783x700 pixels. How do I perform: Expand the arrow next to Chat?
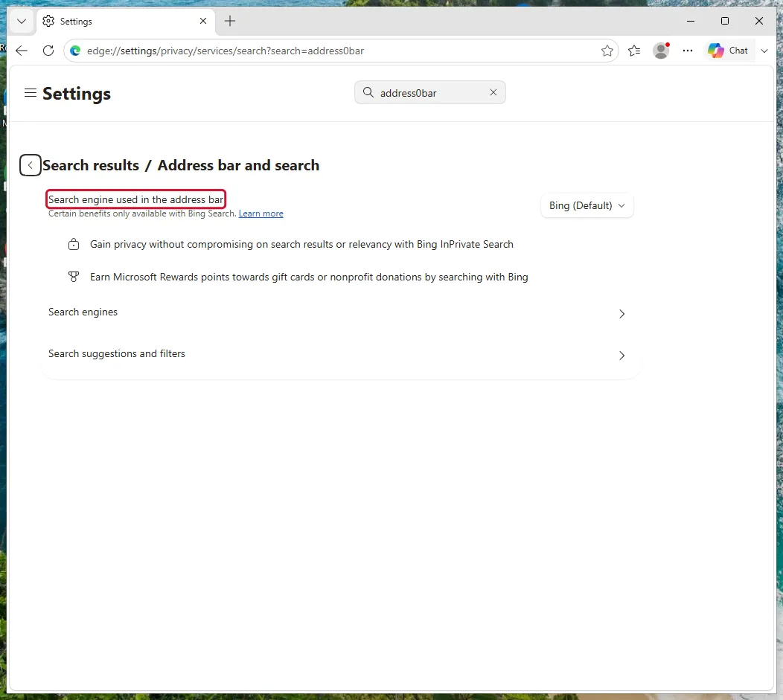(x=764, y=51)
